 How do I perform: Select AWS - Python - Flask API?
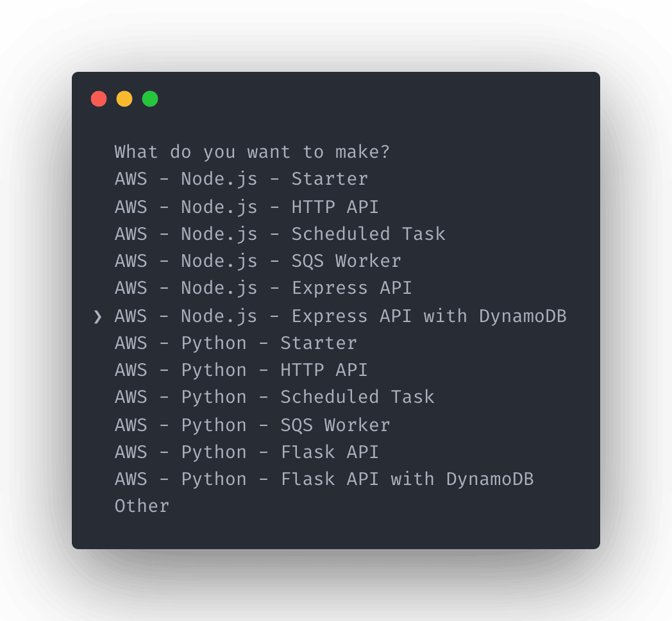click(247, 452)
